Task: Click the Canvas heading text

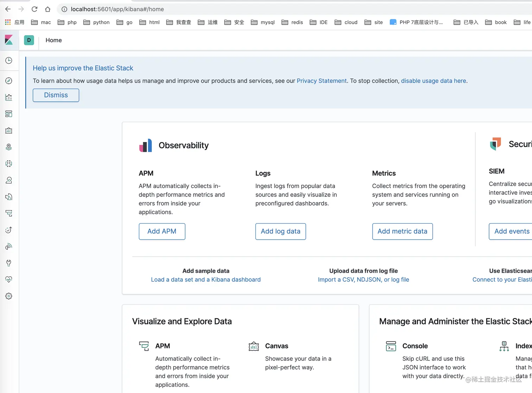Action: pos(277,346)
